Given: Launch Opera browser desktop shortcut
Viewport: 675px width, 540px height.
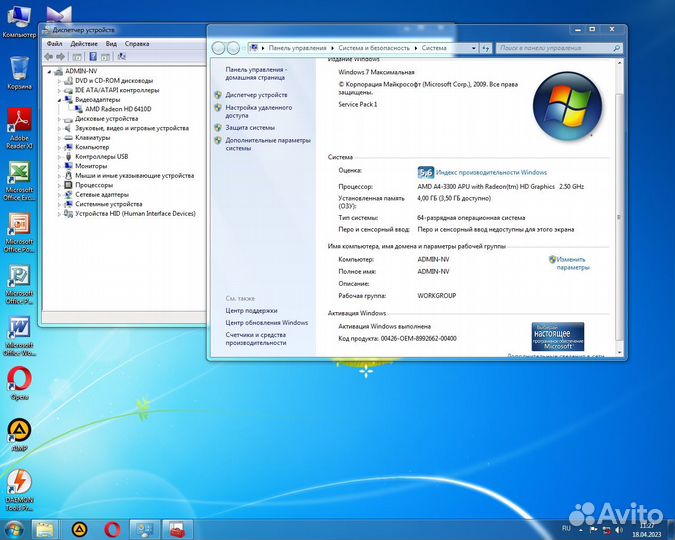Looking at the screenshot, I should [x=19, y=383].
